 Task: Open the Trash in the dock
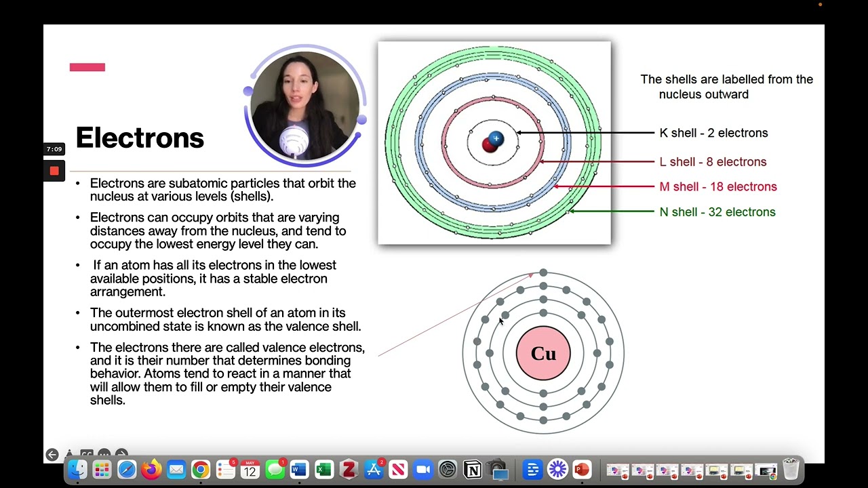791,470
